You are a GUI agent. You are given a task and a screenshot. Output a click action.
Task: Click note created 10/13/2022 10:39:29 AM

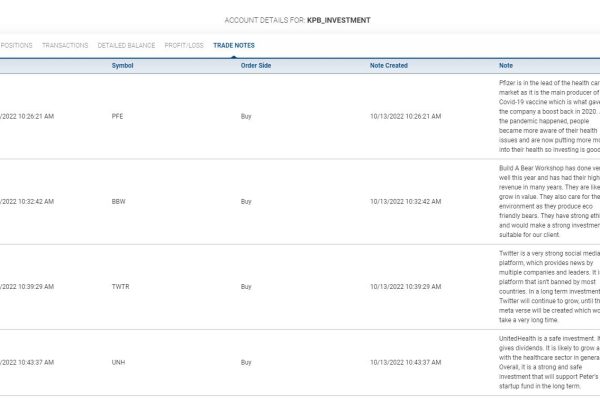coord(406,287)
